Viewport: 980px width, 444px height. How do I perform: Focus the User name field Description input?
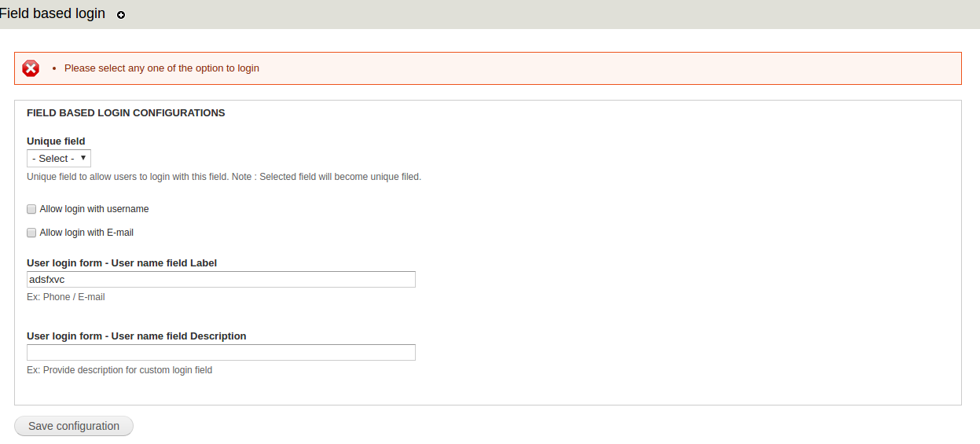[221, 352]
